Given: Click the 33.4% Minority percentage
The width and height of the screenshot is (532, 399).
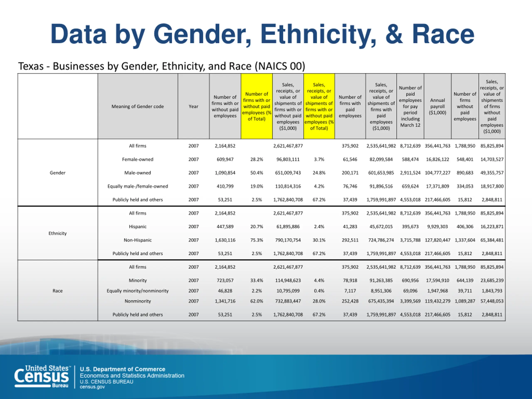Looking at the screenshot, I should (257, 280).
